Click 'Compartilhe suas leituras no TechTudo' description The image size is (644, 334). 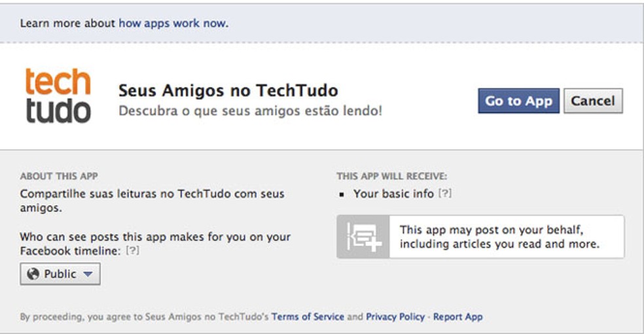click(152, 201)
